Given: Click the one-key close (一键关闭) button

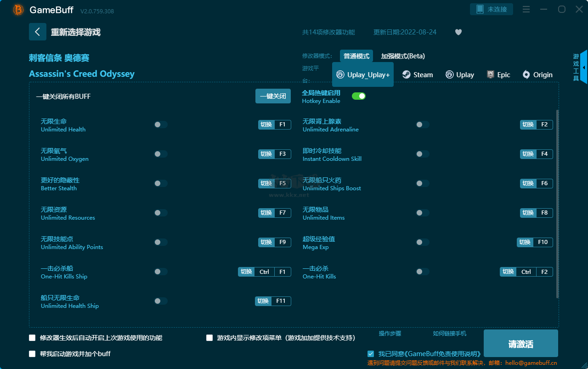Looking at the screenshot, I should [273, 96].
